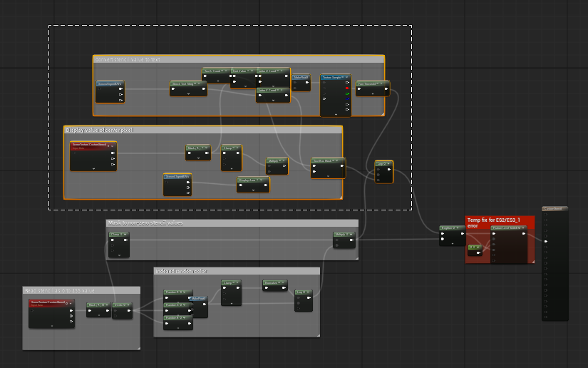Click the green G output pin on Texture Sample

347,93
